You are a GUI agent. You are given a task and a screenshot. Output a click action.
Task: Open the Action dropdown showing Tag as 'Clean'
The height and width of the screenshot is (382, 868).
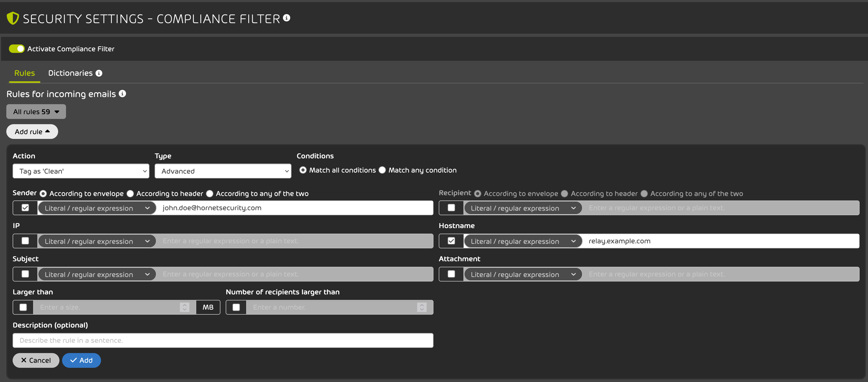tap(81, 171)
